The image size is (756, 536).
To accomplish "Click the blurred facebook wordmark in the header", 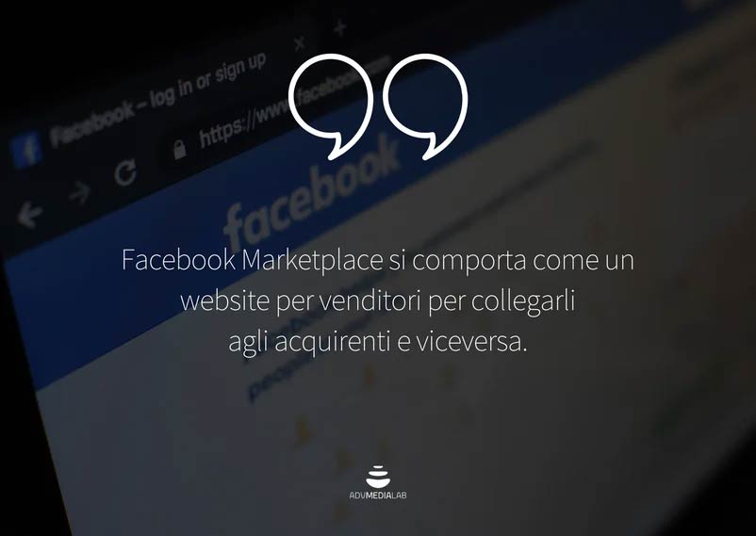I will [x=312, y=194].
